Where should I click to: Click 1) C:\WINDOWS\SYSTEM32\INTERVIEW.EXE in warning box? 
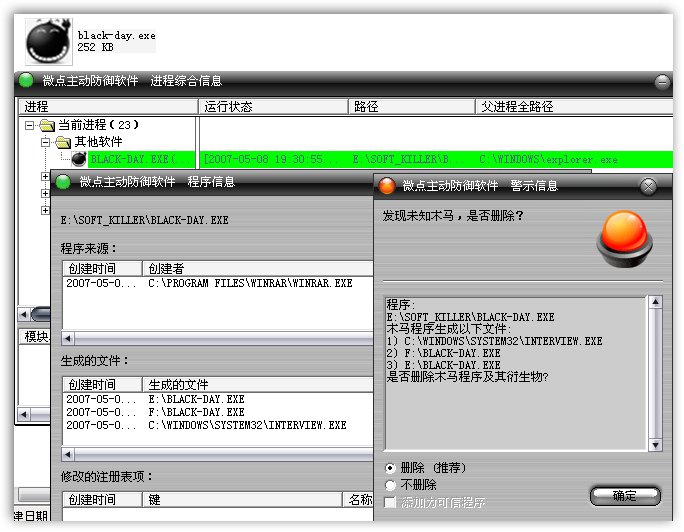[494, 341]
